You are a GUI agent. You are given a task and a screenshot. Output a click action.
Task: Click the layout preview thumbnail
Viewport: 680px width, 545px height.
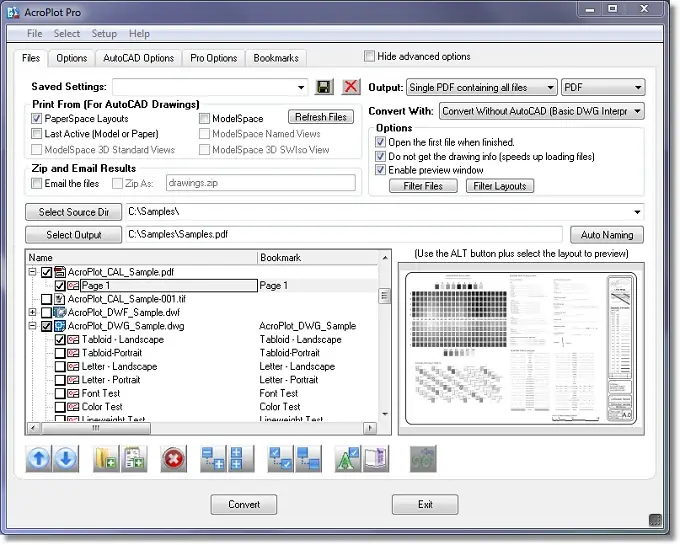pos(521,348)
